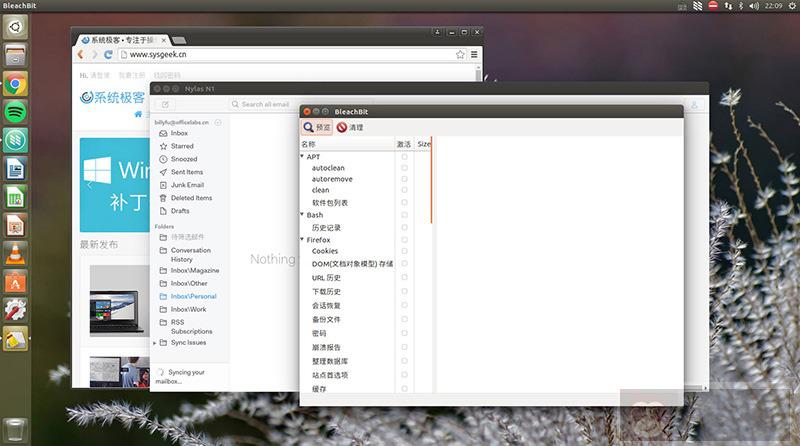Image resolution: width=800 pixels, height=446 pixels.
Task: Open Inbox\Magazine folder in Nylas
Action: tap(195, 270)
